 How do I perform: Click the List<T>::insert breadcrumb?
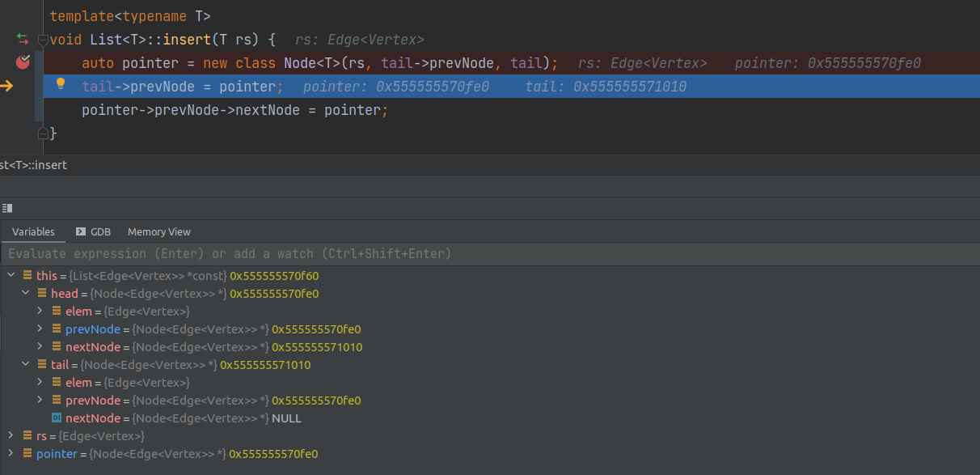(33, 165)
